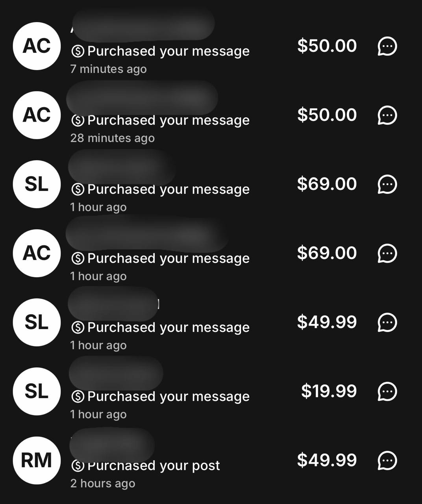Click dollar coin icon on 7 minutes ago row
Image resolution: width=422 pixels, height=504 pixels.
click(78, 51)
